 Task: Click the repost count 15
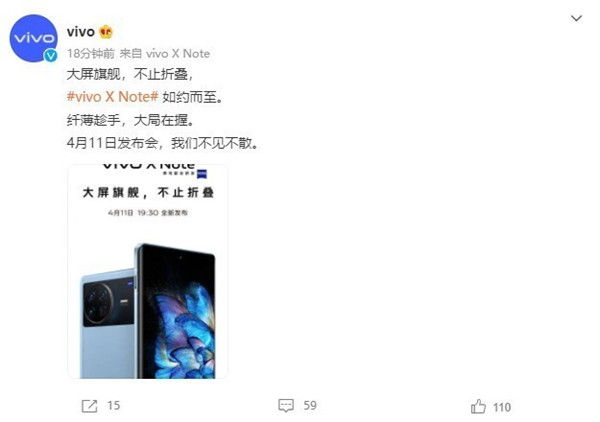114,406
